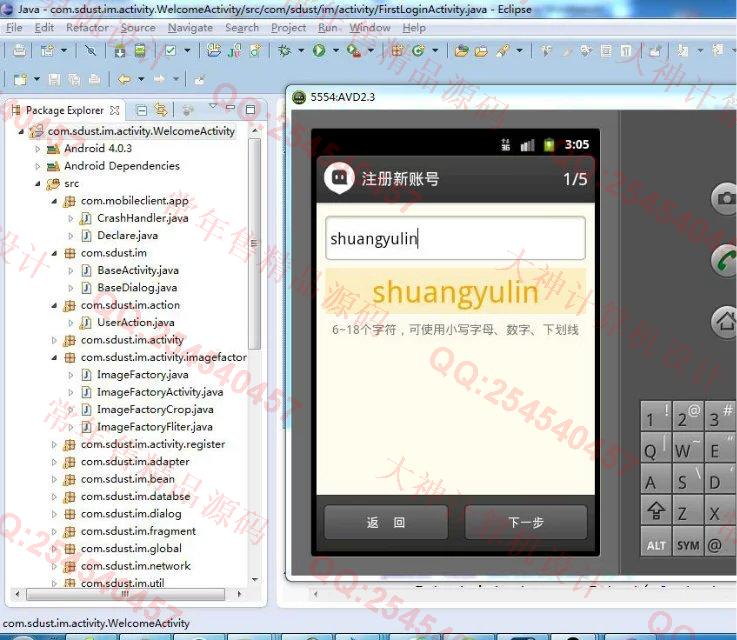Click the Package Explorer horizontal scrollbar
The image size is (737, 640).
pyautogui.click(x=125, y=594)
